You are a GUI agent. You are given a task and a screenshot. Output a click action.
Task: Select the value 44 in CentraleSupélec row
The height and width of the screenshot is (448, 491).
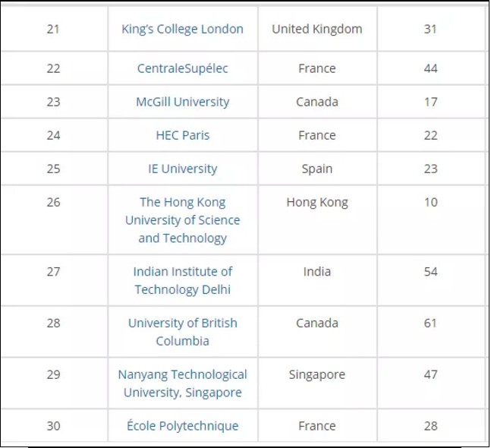(430, 68)
